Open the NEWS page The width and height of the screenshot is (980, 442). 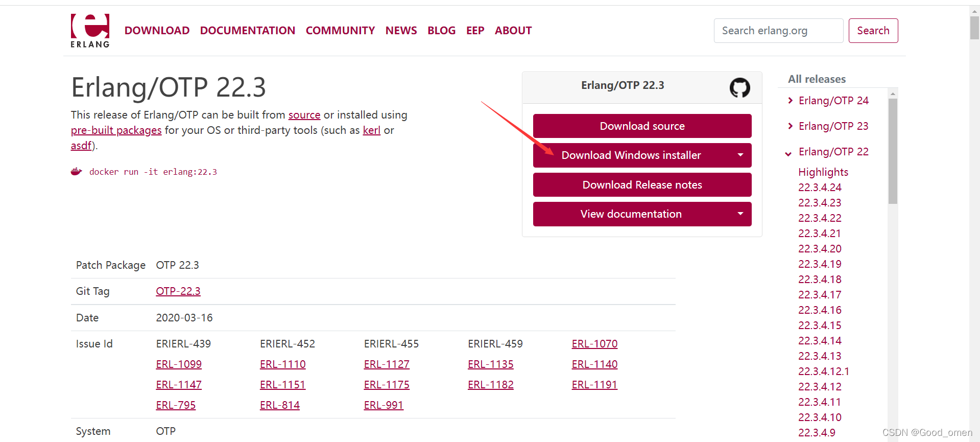pyautogui.click(x=401, y=31)
